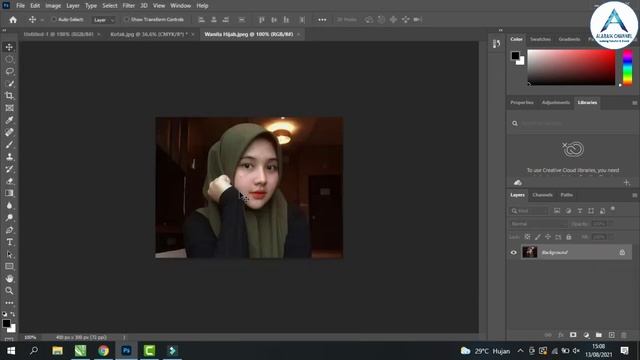Open Google Chrome from taskbar
640x360 pixels.
103,351
